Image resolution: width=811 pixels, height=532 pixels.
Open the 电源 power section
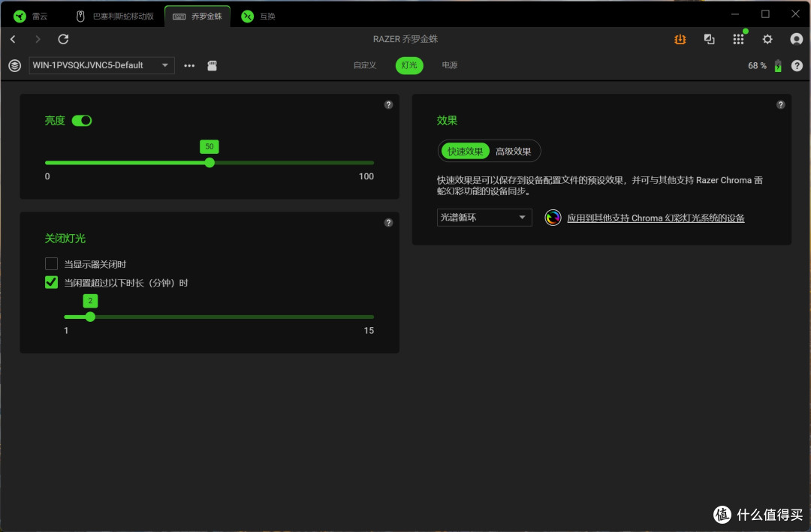450,65
